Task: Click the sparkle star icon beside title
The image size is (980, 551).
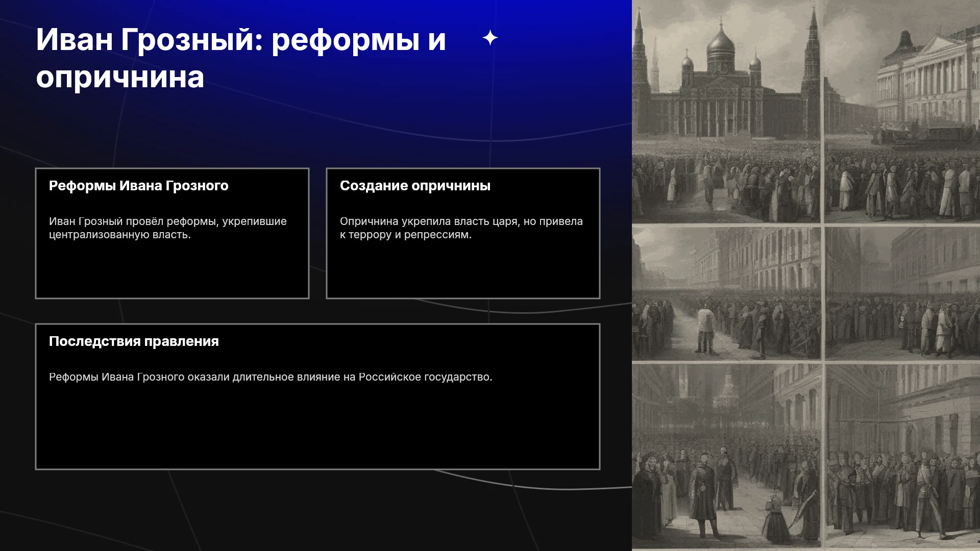Action: [490, 38]
